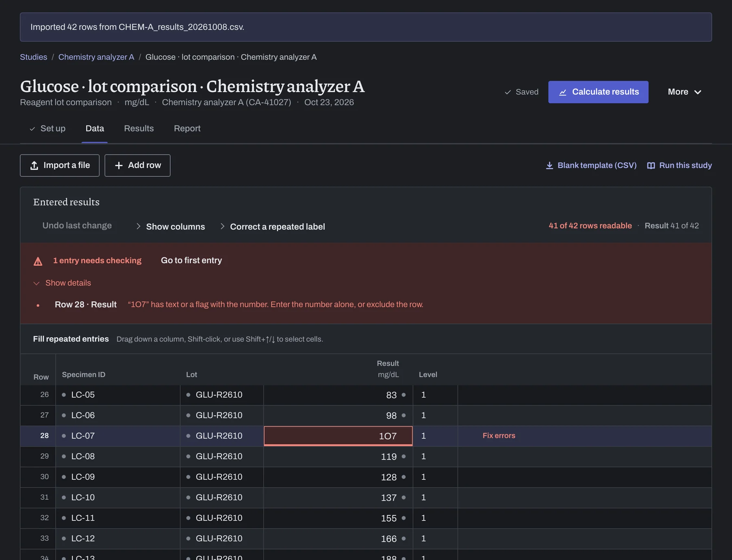
Task: Click specimen ID LC-11
Action: [83, 518]
